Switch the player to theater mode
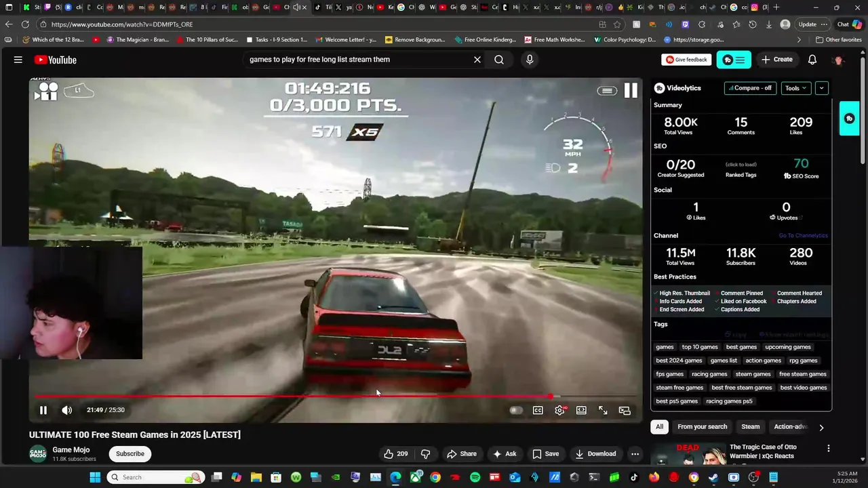This screenshot has height=488, width=868. 581,410
